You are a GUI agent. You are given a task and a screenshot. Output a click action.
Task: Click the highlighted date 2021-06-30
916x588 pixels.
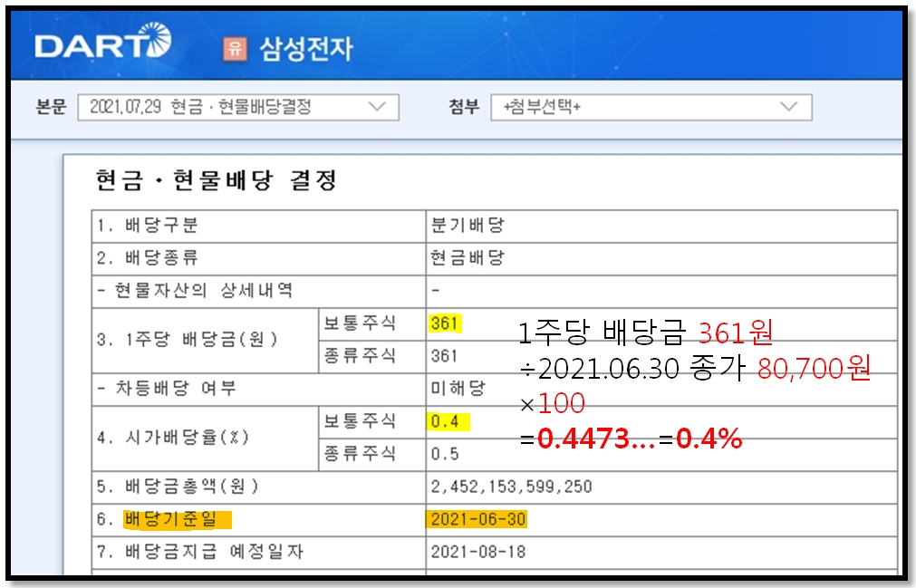[477, 520]
